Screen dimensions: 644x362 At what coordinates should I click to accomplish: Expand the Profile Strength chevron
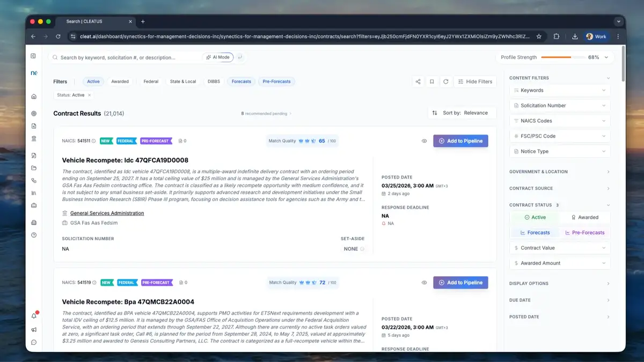pyautogui.click(x=606, y=57)
